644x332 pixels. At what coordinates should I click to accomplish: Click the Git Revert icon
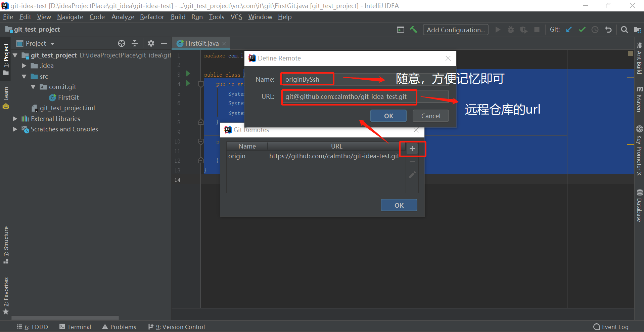coord(608,30)
